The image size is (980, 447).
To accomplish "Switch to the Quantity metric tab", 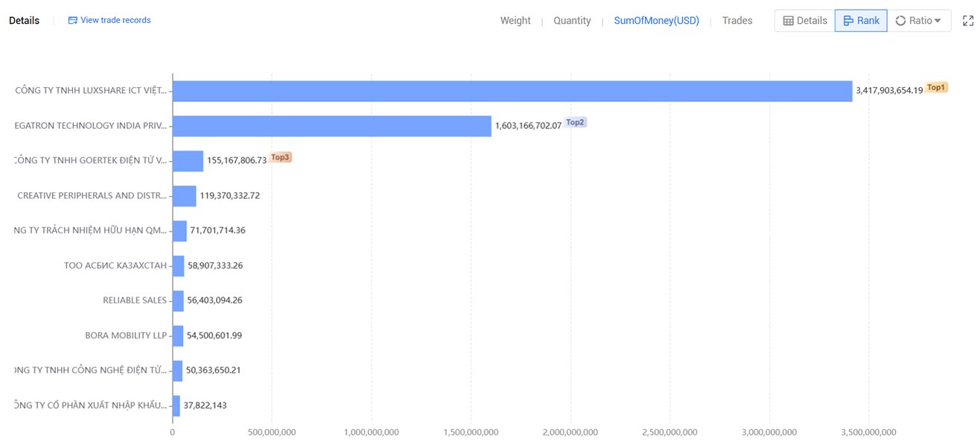I will click(x=572, y=21).
